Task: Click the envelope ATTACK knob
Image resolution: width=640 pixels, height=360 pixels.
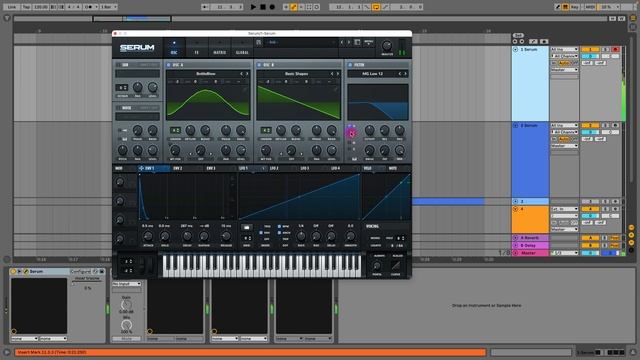Action: point(148,236)
